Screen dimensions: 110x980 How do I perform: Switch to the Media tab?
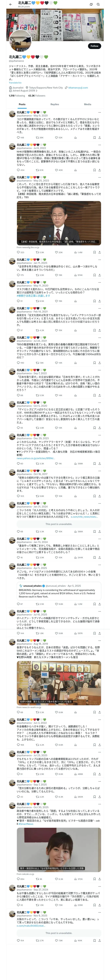(x=88, y=104)
